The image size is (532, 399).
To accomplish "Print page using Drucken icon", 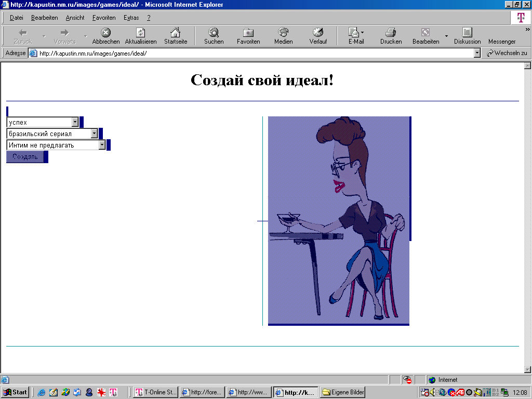I will pos(391,33).
